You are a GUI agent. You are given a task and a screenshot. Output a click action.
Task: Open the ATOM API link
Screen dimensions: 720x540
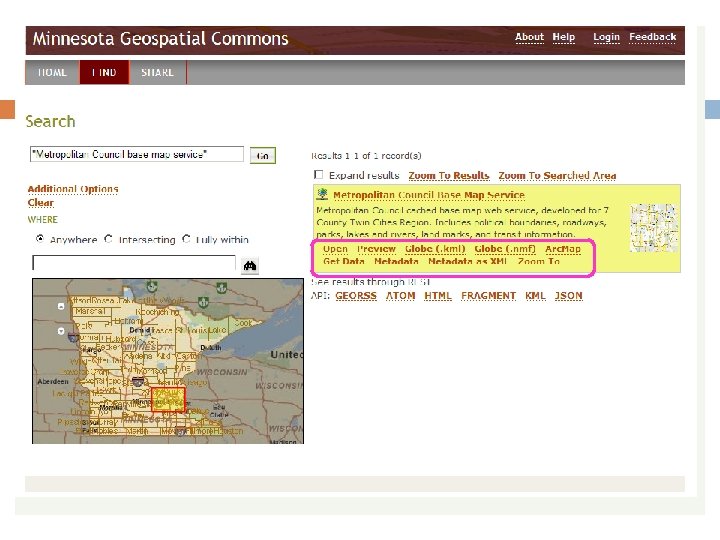tap(400, 296)
